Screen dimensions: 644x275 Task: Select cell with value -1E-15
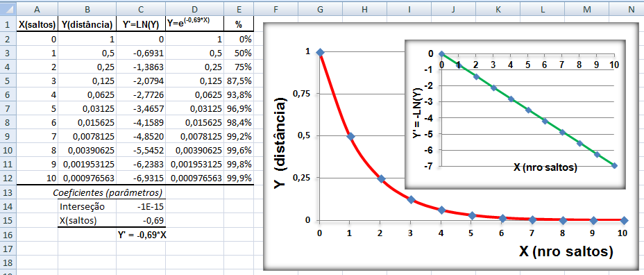pyautogui.click(x=141, y=206)
